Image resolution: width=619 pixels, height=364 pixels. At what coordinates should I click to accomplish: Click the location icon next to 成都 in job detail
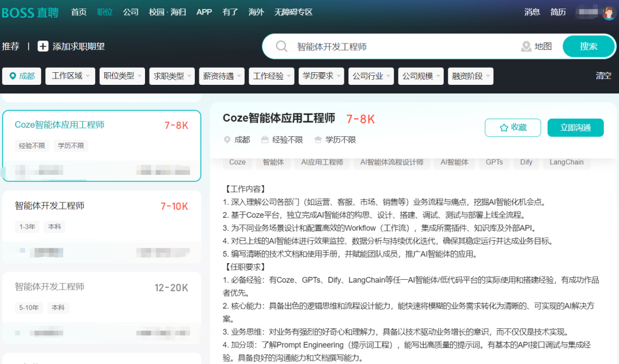[x=227, y=140]
